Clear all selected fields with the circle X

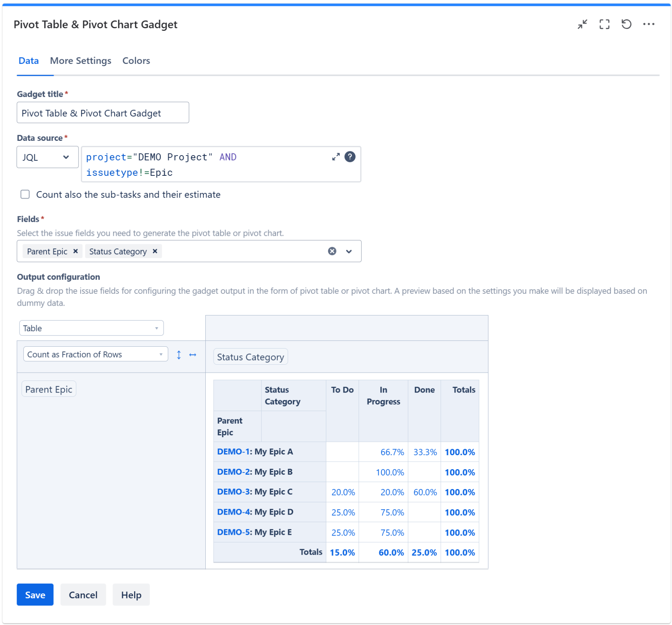click(332, 251)
